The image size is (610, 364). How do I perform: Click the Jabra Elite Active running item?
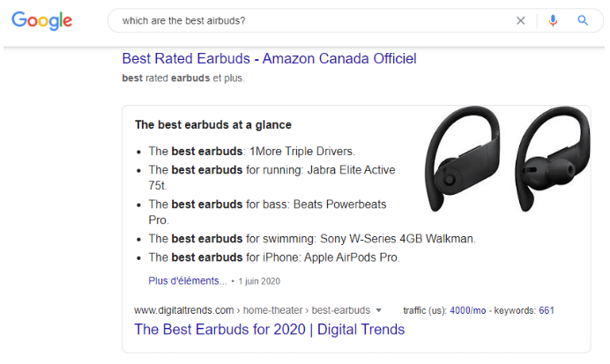[x=272, y=170]
